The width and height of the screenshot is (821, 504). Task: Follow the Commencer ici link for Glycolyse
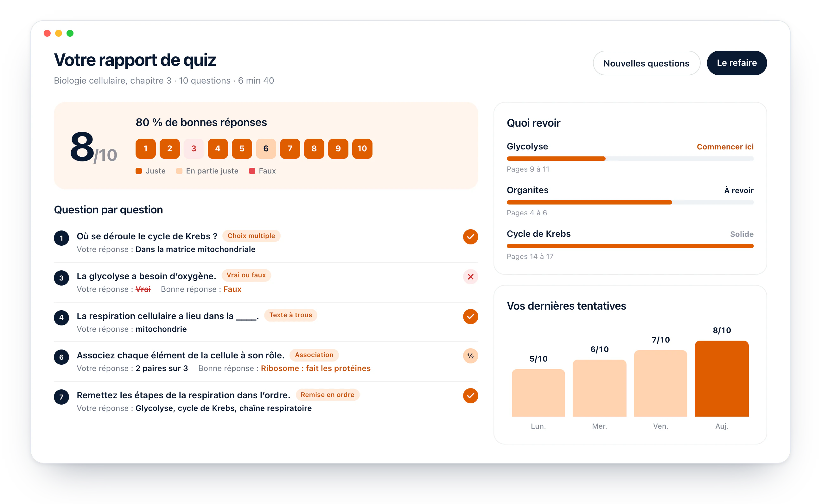pyautogui.click(x=725, y=147)
